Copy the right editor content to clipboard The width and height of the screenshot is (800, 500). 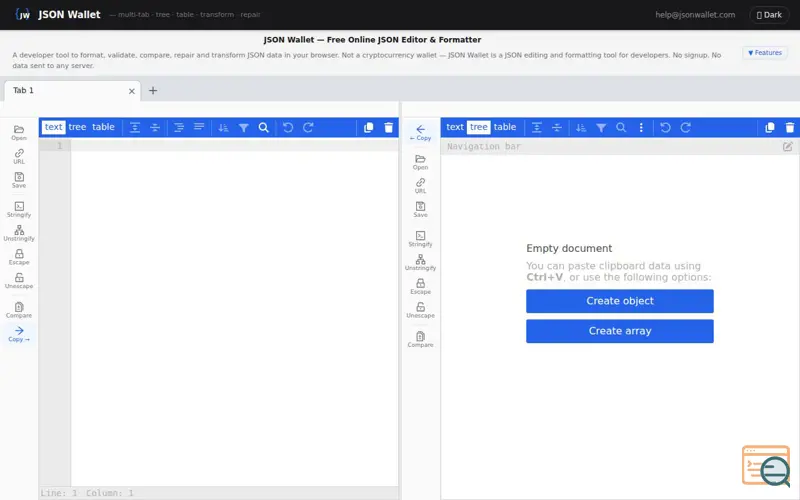pos(770,128)
